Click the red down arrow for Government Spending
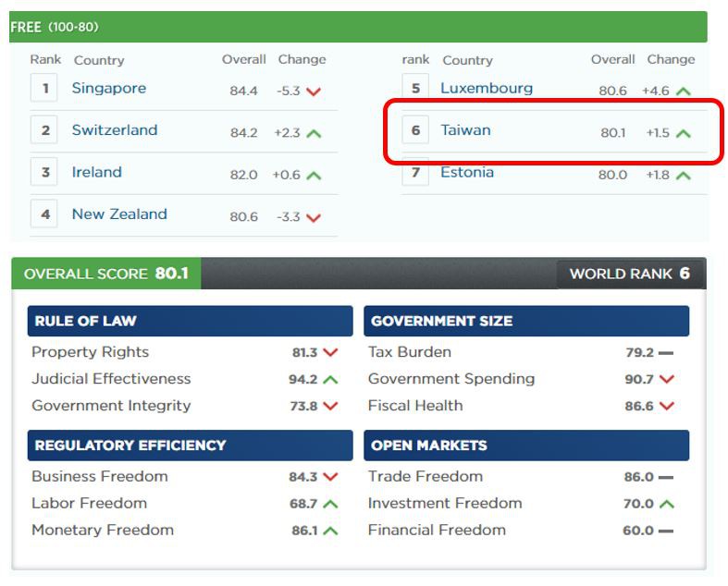Screen dimensions: 728x586 pyautogui.click(x=666, y=379)
